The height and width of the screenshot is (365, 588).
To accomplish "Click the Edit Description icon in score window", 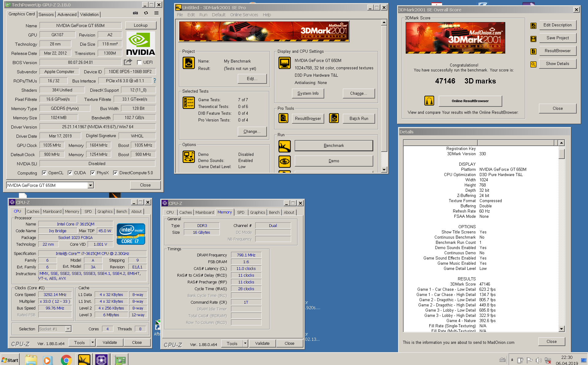I will click(x=533, y=26).
